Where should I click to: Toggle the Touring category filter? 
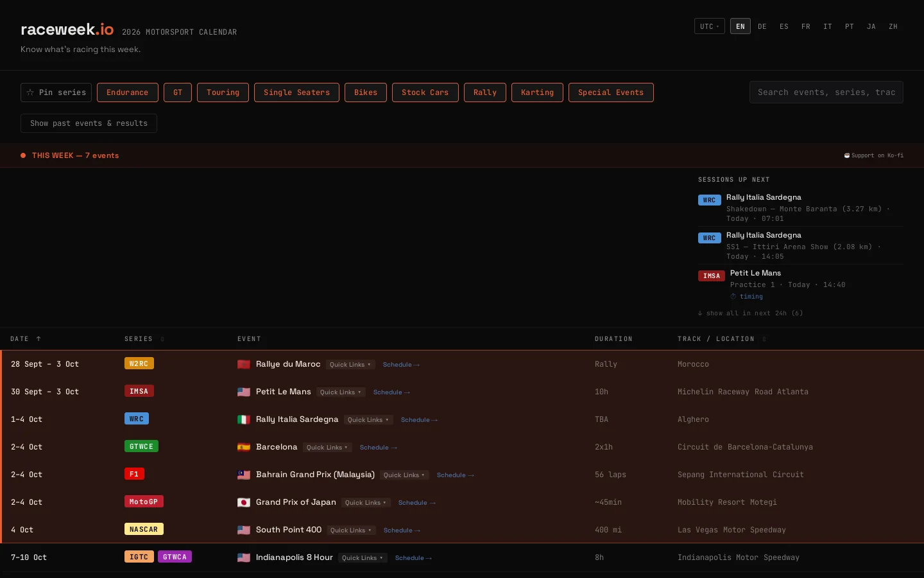coord(223,92)
